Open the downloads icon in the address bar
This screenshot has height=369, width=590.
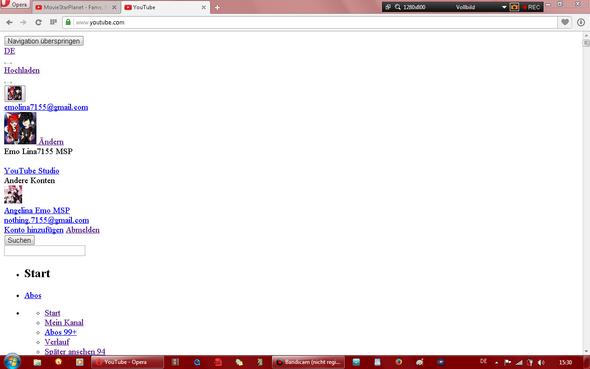[581, 23]
